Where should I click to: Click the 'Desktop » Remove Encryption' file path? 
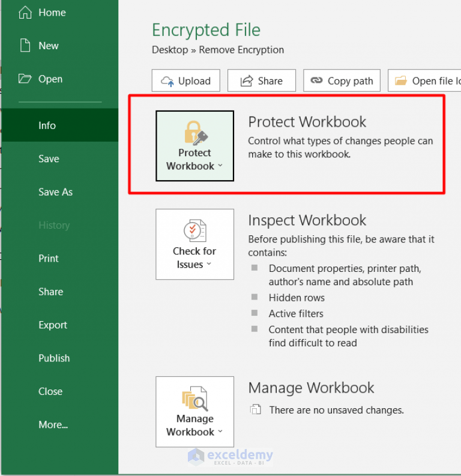pos(218,50)
